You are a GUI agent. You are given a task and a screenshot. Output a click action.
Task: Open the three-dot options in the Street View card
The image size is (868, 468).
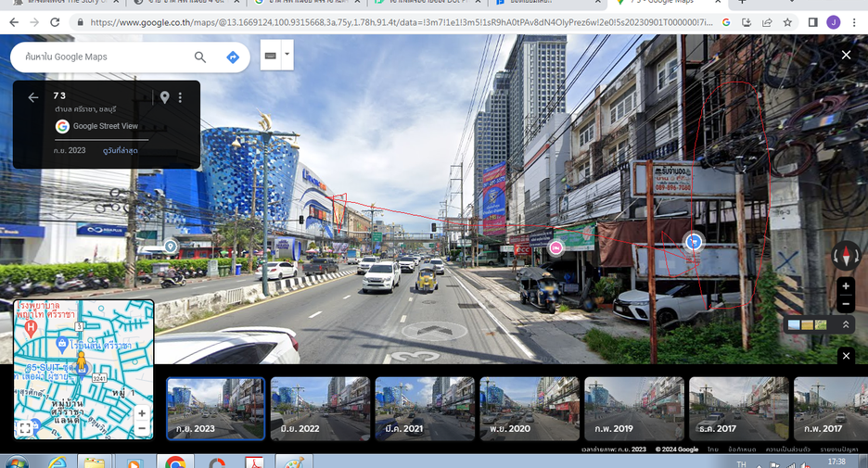tap(180, 97)
